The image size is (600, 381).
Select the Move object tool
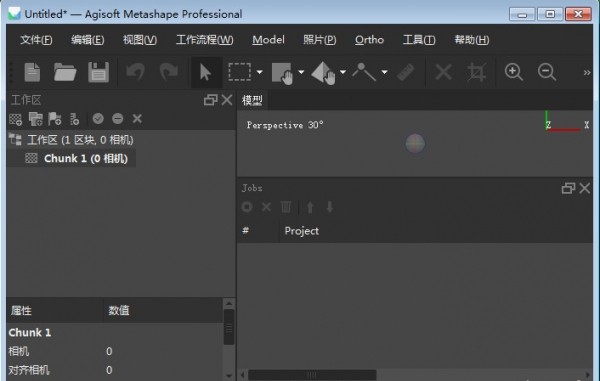point(323,73)
